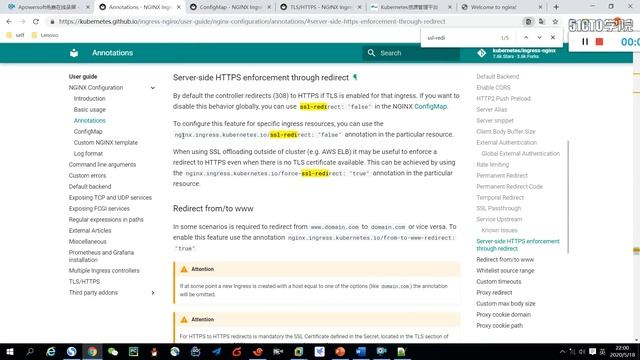Jump to SSL Passthrough in contents list
The width and height of the screenshot is (640, 360).
pos(499,209)
